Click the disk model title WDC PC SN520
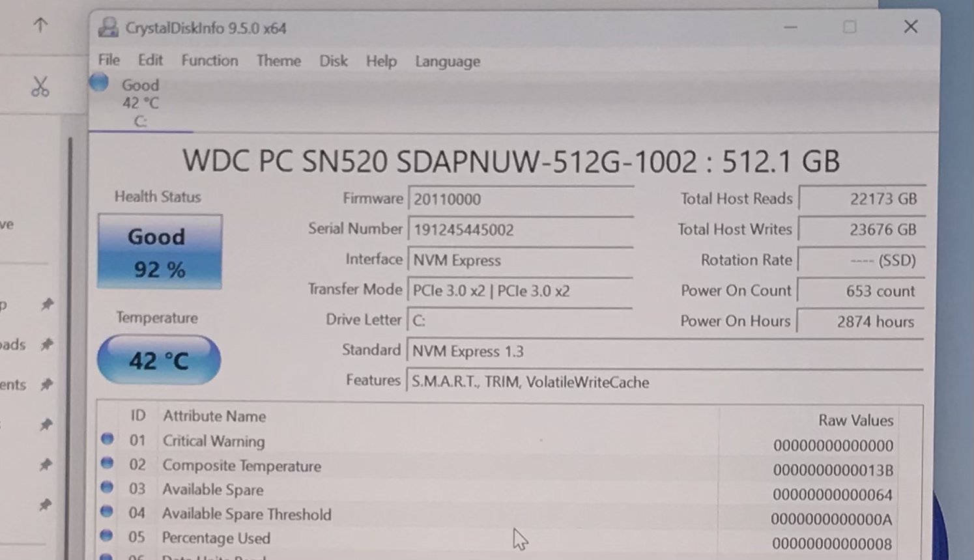Image resolution: width=974 pixels, height=560 pixels. [511, 161]
